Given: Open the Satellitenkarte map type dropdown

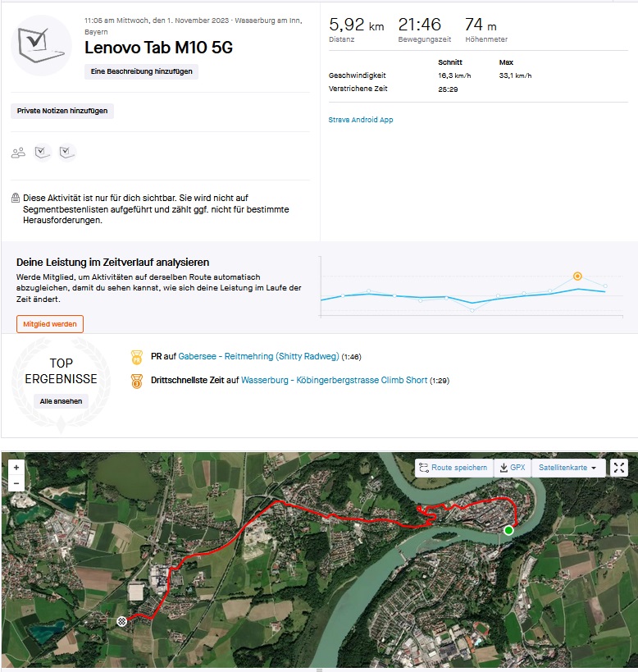Looking at the screenshot, I should 568,468.
